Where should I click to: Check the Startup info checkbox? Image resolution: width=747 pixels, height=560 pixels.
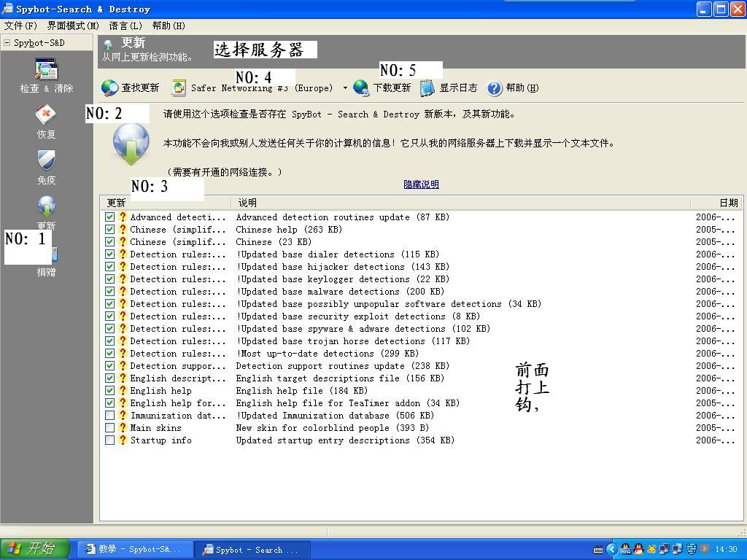109,440
